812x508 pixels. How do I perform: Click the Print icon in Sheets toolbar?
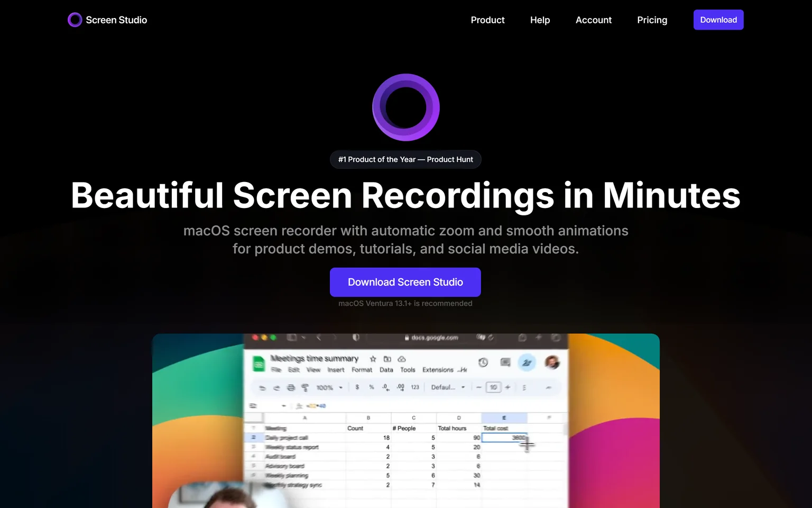point(291,388)
